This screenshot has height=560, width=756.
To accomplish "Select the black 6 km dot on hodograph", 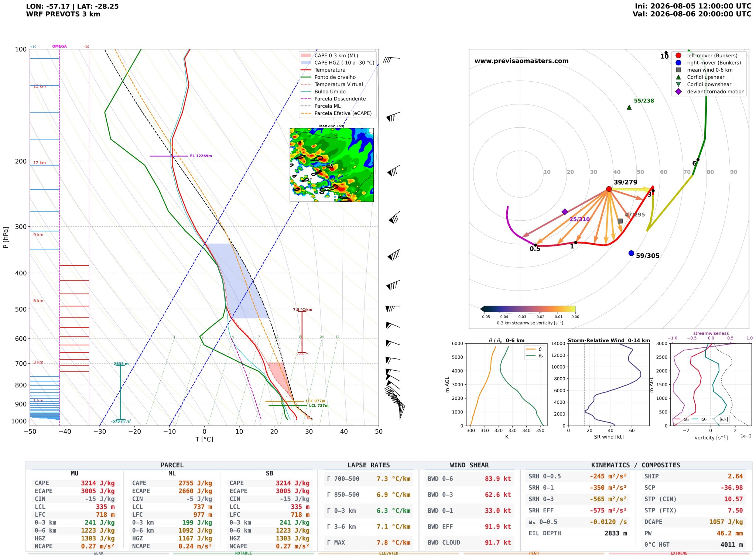I will click(698, 160).
